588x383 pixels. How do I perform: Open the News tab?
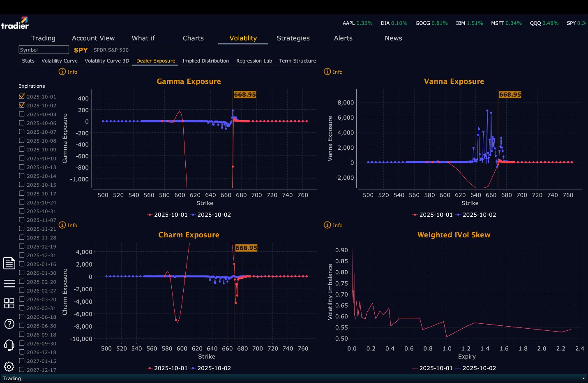tap(393, 38)
